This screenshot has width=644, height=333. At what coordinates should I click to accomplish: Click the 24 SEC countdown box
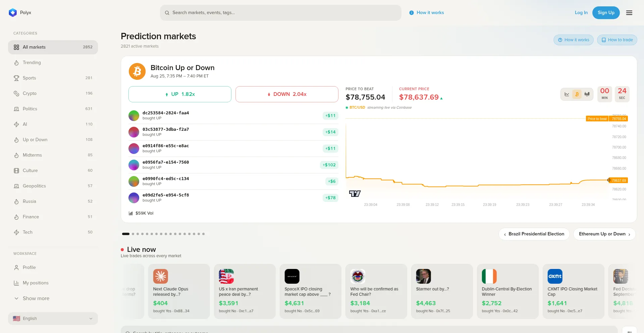click(x=622, y=94)
